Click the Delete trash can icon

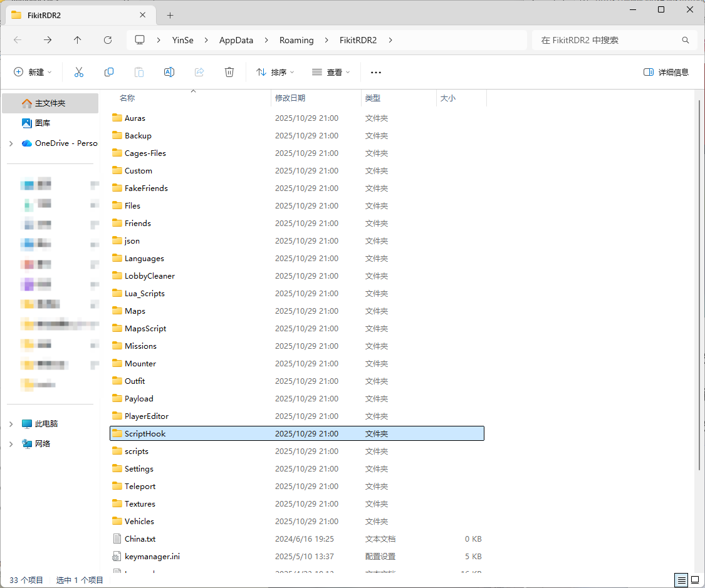[229, 72]
